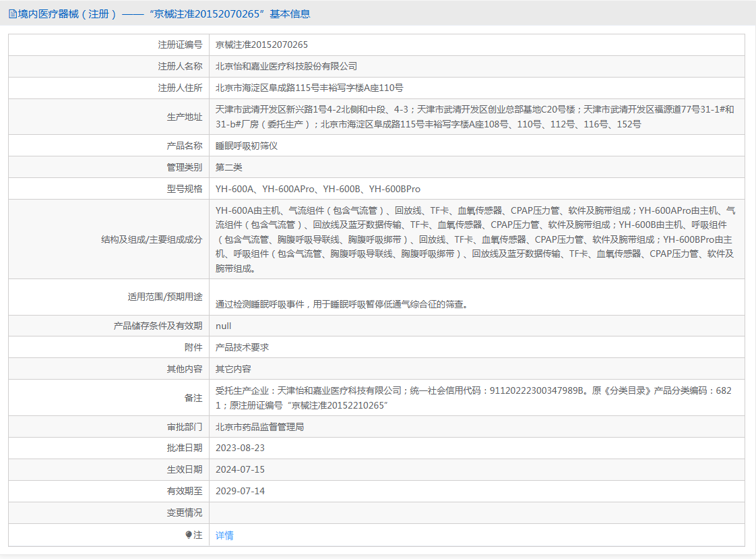The image size is (756, 559).
Task: Click the 注册证编号 label
Action: point(180,45)
